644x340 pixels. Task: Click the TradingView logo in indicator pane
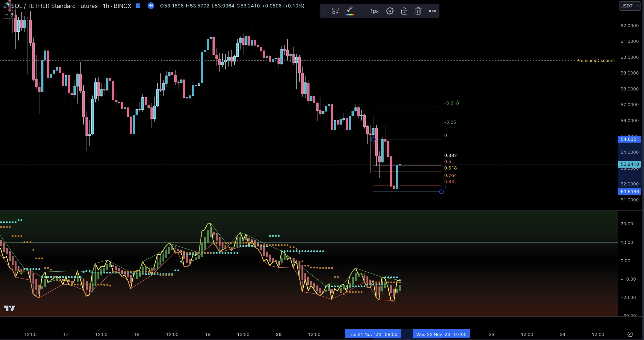click(x=9, y=308)
